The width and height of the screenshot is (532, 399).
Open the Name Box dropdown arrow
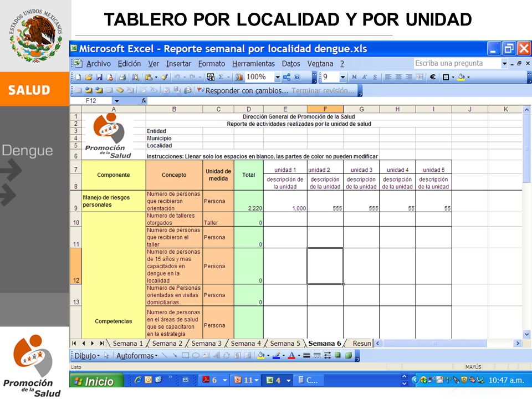(x=117, y=101)
